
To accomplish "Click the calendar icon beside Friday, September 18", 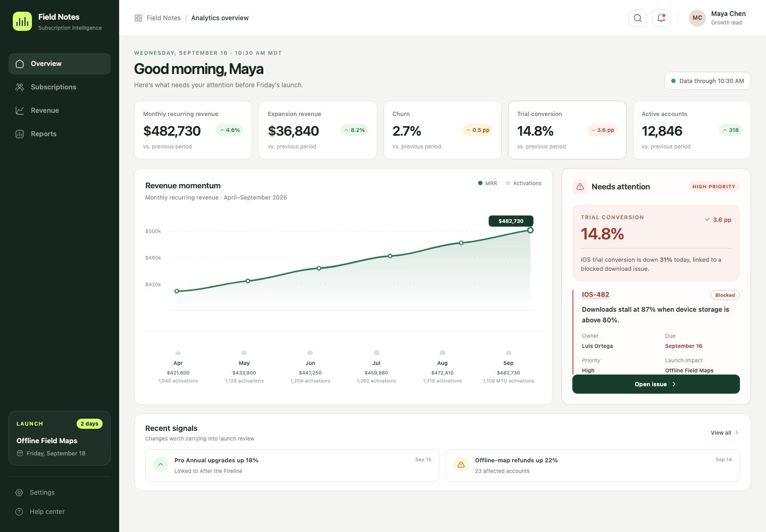I will click(20, 453).
